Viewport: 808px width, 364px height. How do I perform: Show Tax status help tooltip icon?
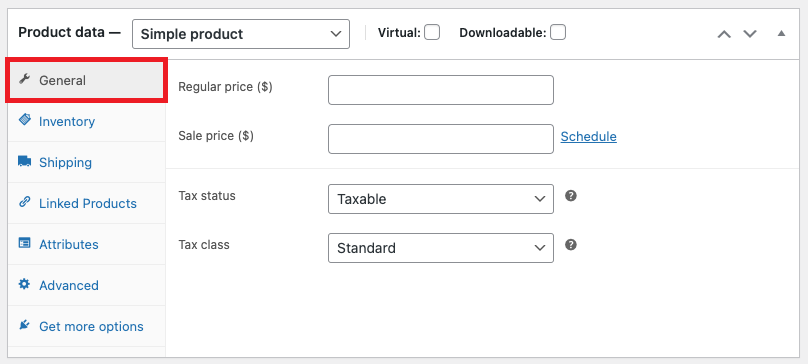(570, 196)
